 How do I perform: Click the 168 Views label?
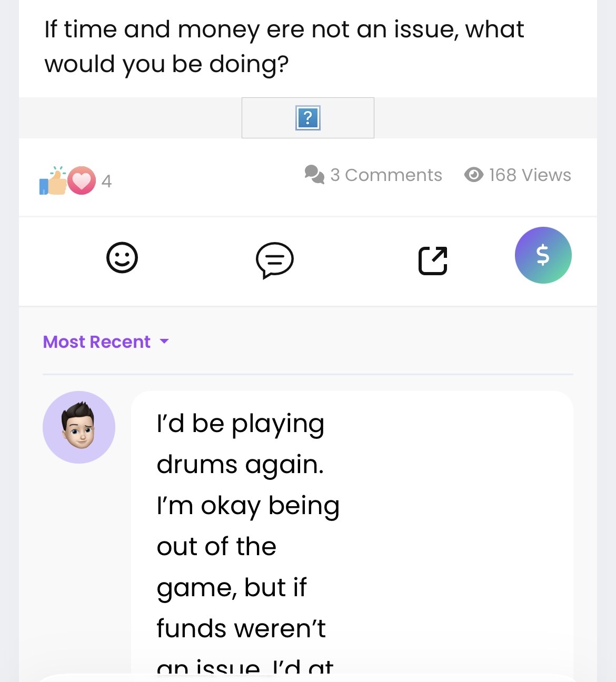click(x=530, y=175)
